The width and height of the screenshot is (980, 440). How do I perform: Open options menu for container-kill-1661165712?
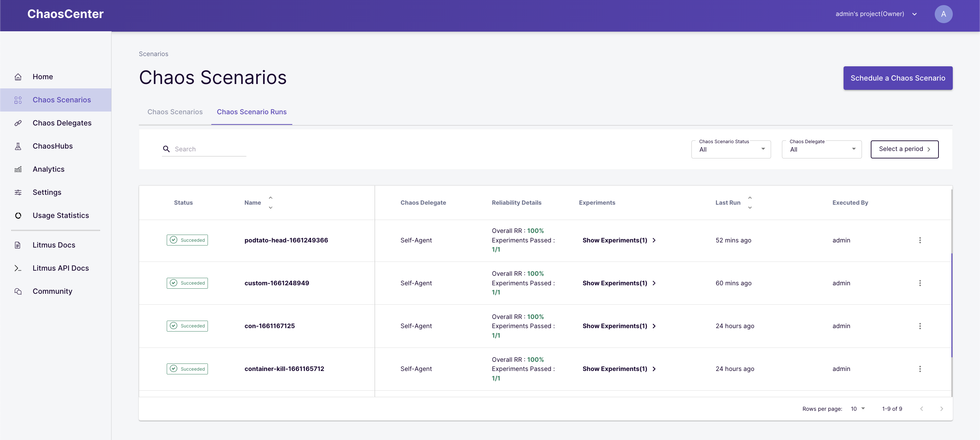click(919, 369)
